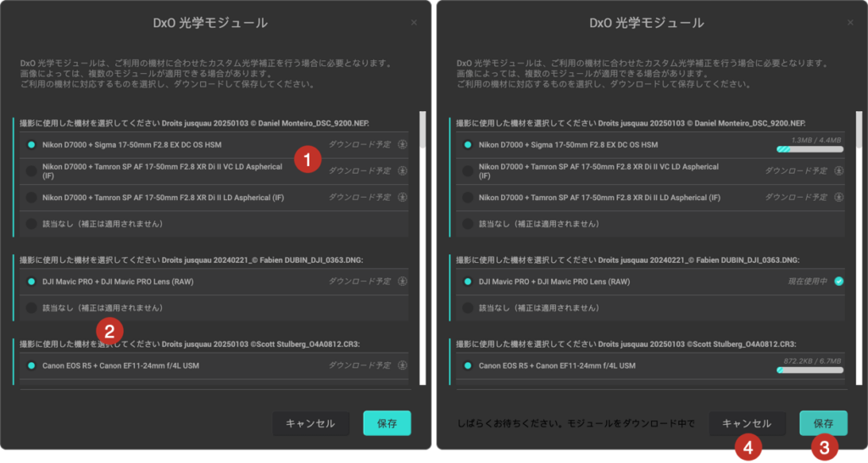Click ダウンロード予定 text on Canon EOS R5 row, left dialog
This screenshot has height=463, width=868.
(359, 365)
